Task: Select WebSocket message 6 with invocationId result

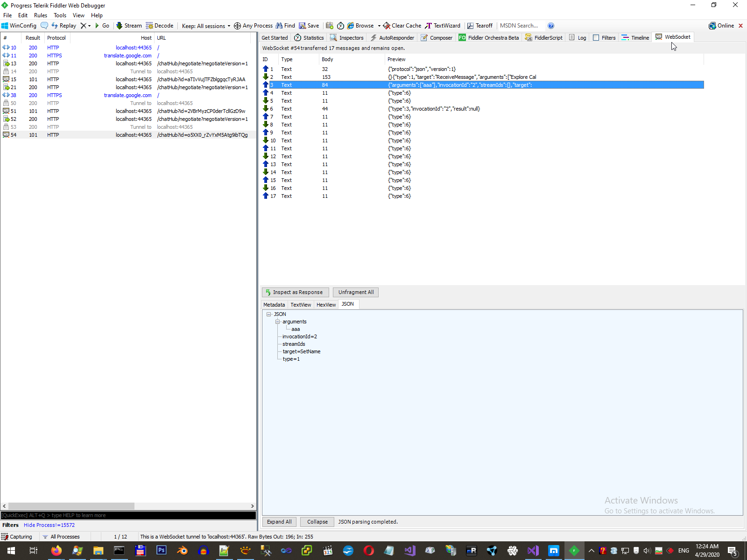Action: click(483, 109)
